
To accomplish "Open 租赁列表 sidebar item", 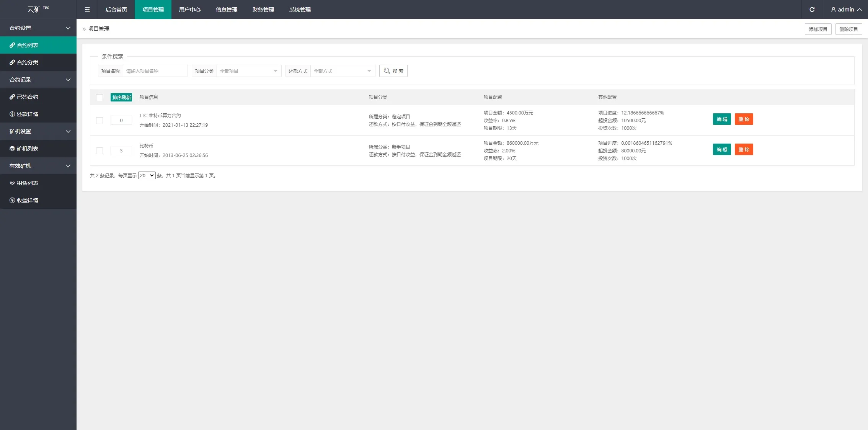I will click(x=28, y=183).
